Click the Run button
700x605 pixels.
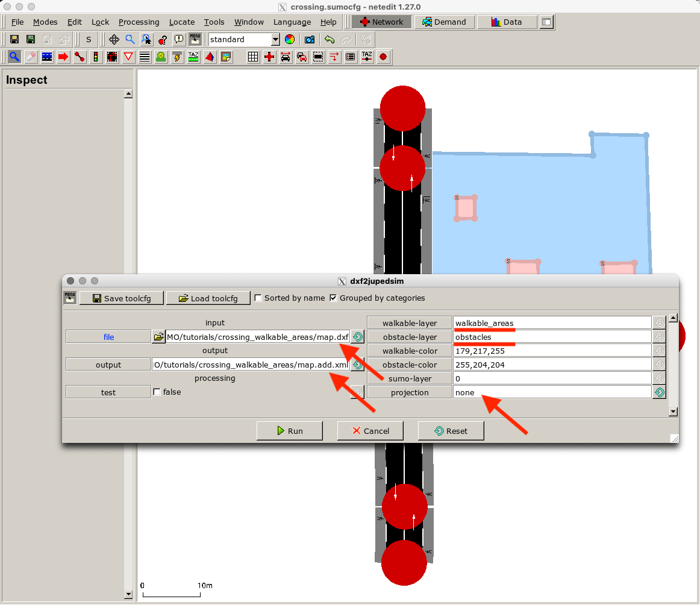coord(290,431)
